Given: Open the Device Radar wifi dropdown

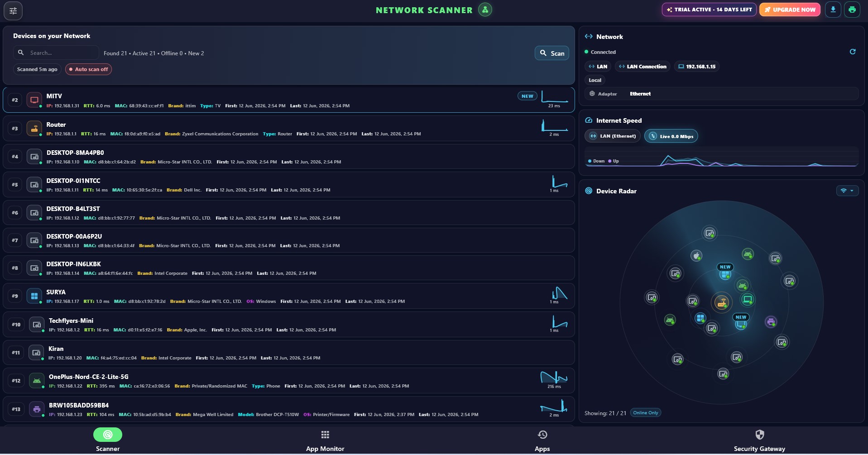Looking at the screenshot, I should pyautogui.click(x=847, y=191).
